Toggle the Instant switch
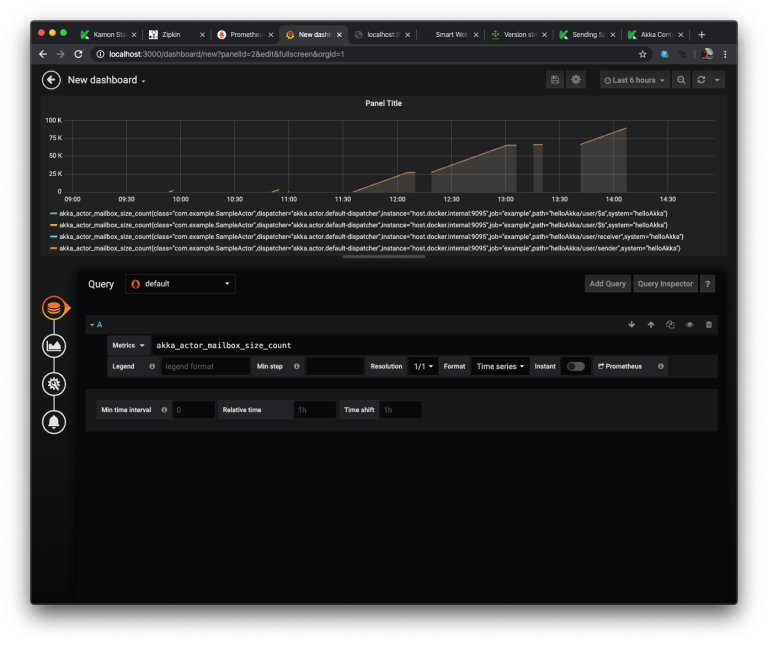Image resolution: width=768 pixels, height=645 pixels. click(576, 366)
